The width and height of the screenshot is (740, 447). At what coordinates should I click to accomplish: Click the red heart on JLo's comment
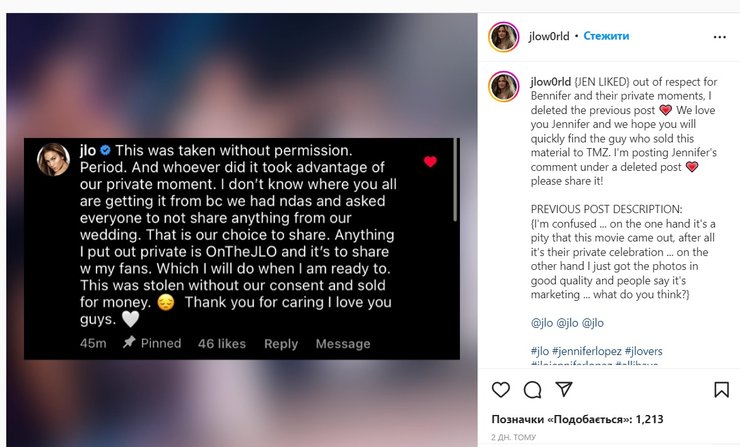coord(431,162)
